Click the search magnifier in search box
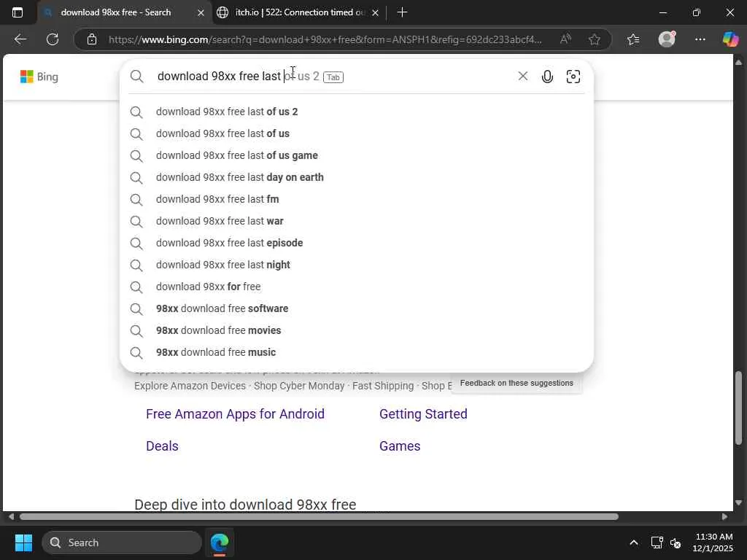This screenshot has width=747, height=560. coord(136,76)
